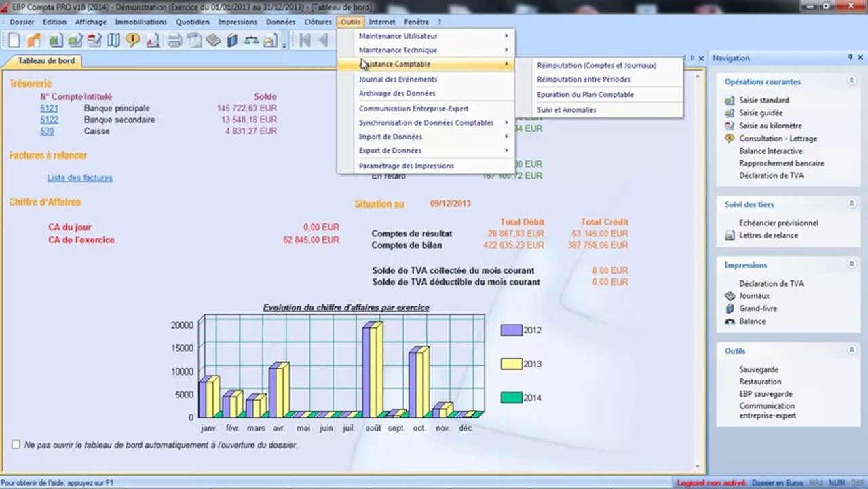Image resolution: width=868 pixels, height=489 pixels.
Task: Open Sauvegarde under Outils panel
Action: (x=759, y=370)
